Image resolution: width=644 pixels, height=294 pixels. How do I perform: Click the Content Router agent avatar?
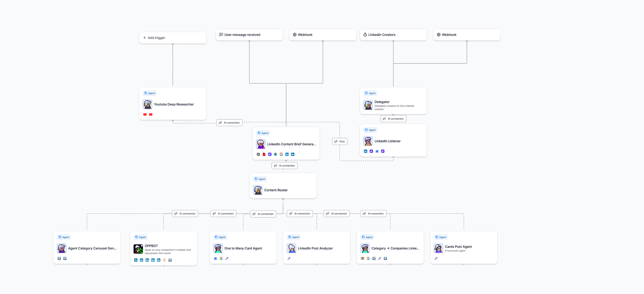point(258,190)
